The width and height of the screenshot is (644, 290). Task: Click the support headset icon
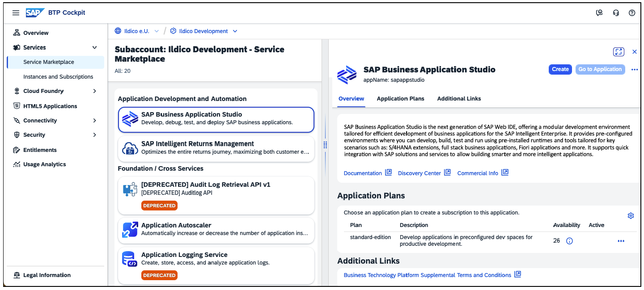pos(616,13)
